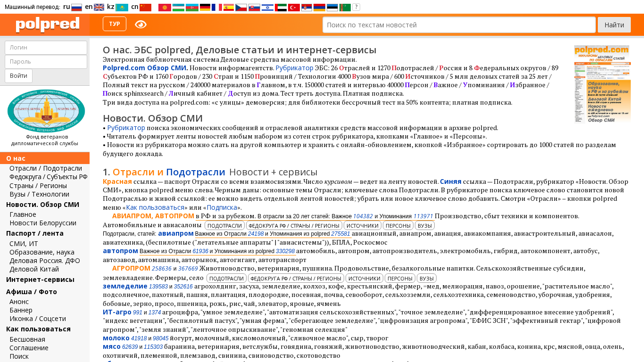Pick the UAE flag translation
This screenshot has width=644, height=362.
click(281, 8)
